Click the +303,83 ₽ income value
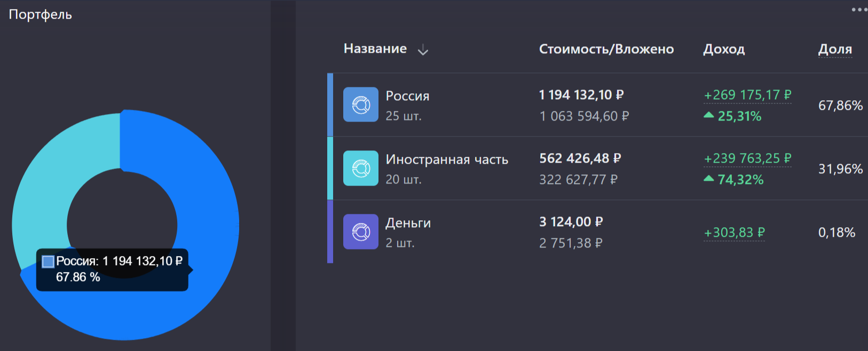The width and height of the screenshot is (868, 351). pos(734,233)
